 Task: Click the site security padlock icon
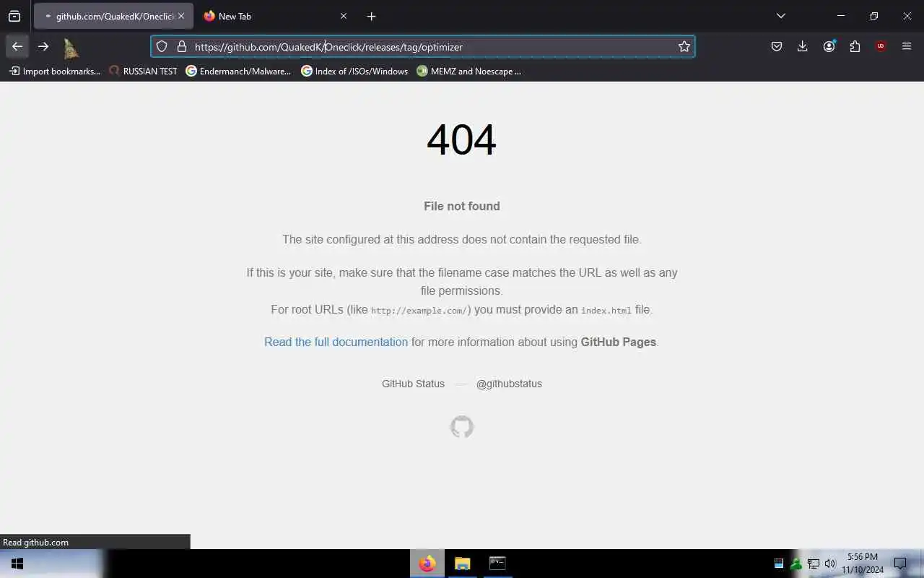tap(182, 46)
